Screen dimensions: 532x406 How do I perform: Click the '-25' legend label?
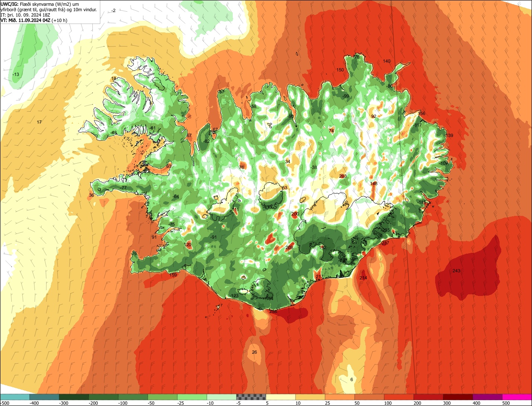point(182,403)
